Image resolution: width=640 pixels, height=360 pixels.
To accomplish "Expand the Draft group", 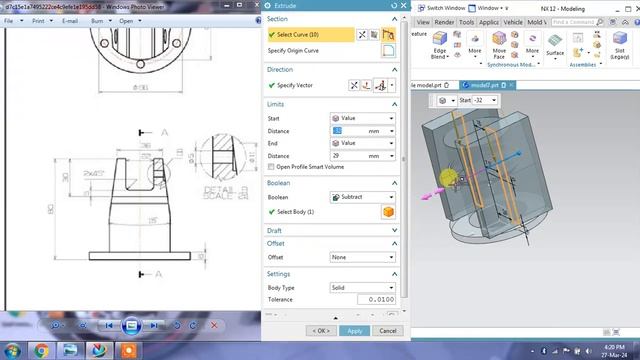I will tap(394, 231).
